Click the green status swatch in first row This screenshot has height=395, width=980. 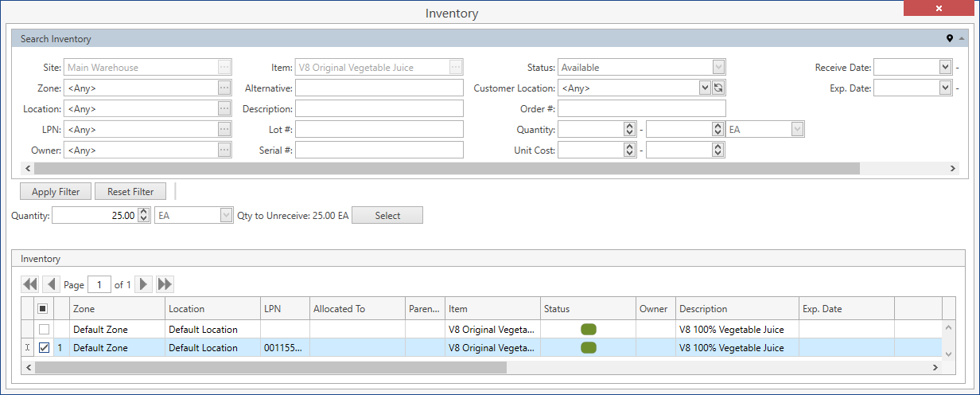[x=589, y=330]
